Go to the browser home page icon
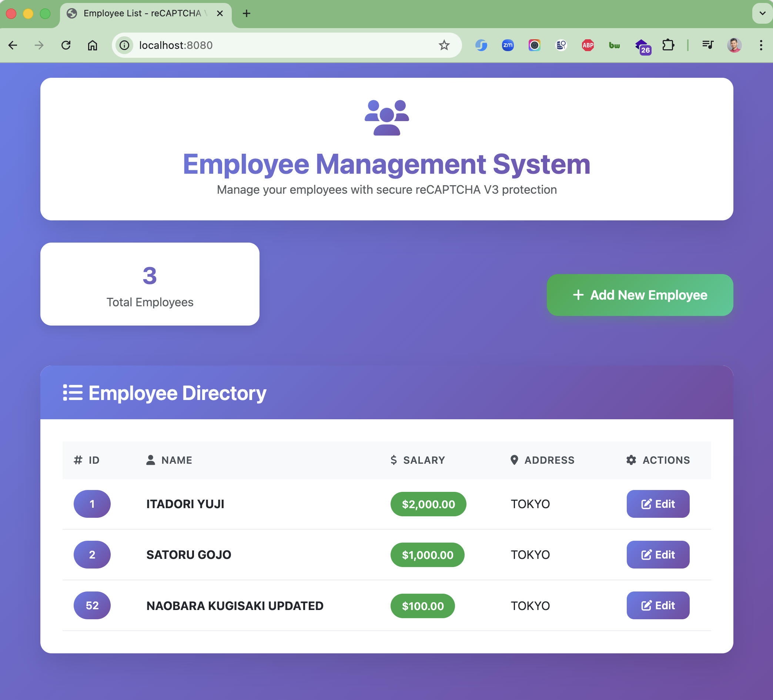The image size is (773, 700). point(93,45)
